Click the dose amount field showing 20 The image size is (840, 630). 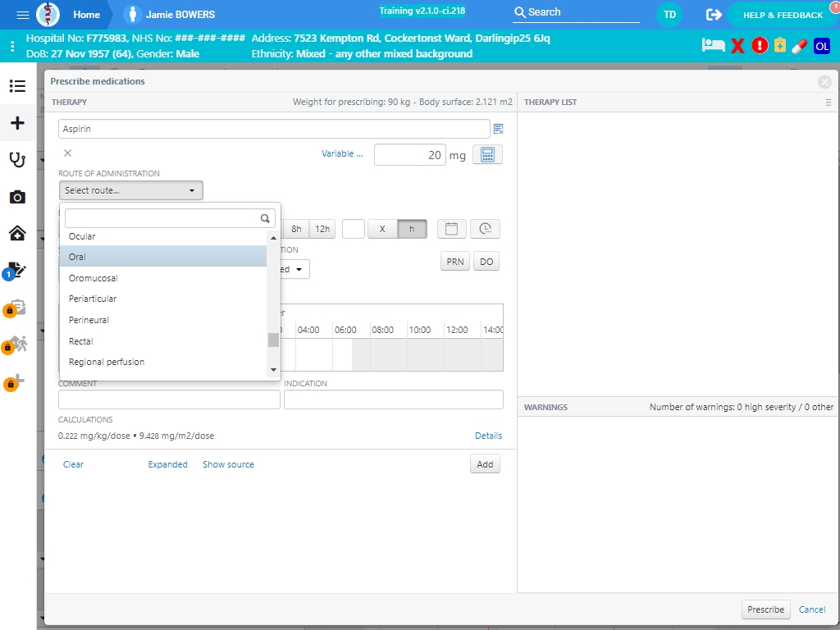pos(410,155)
